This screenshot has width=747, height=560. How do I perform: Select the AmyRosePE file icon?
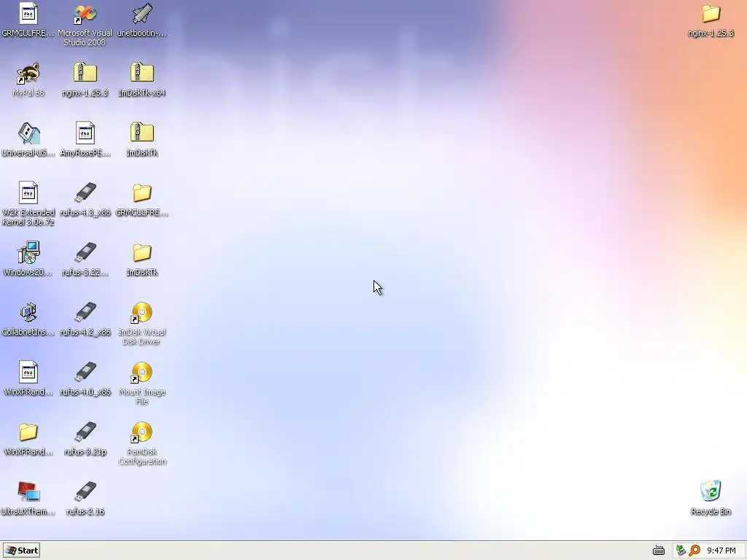point(85,133)
